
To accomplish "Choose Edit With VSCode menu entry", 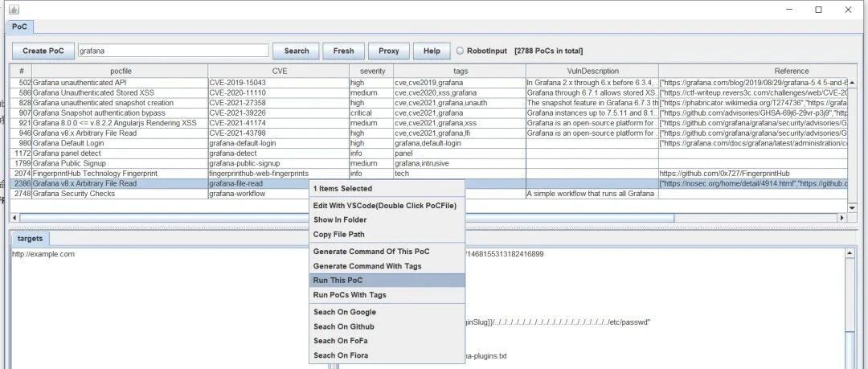I will tap(387, 206).
